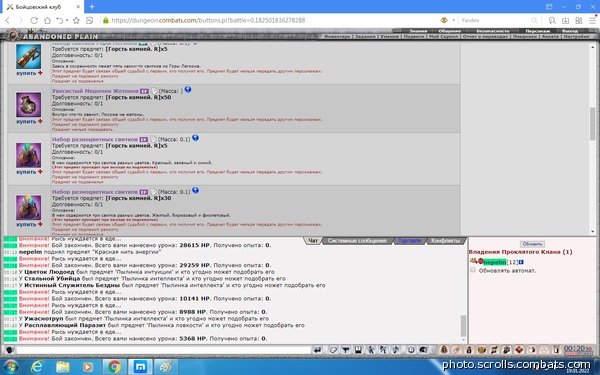Viewport: 600px width, 375px height.
Task: Click the red gift box icon
Action: pos(519,350)
